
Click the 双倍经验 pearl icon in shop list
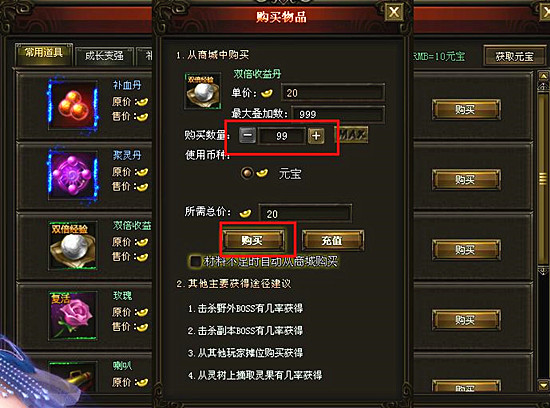click(73, 246)
